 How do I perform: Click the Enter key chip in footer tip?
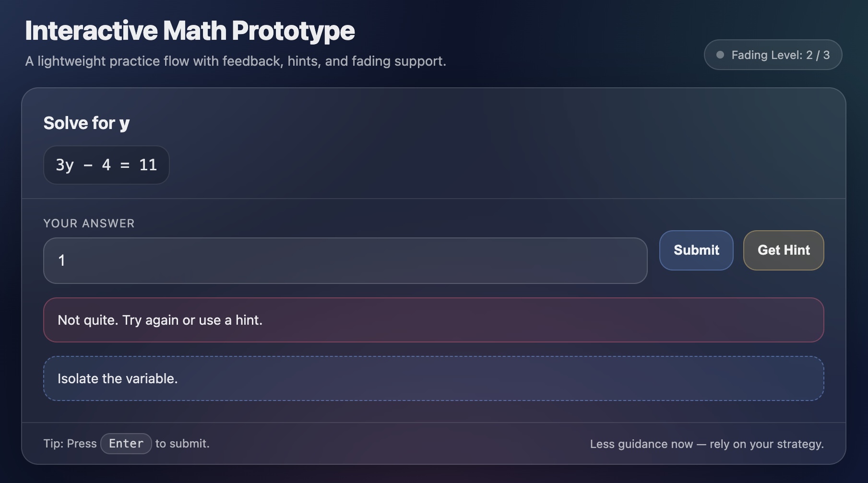126,443
